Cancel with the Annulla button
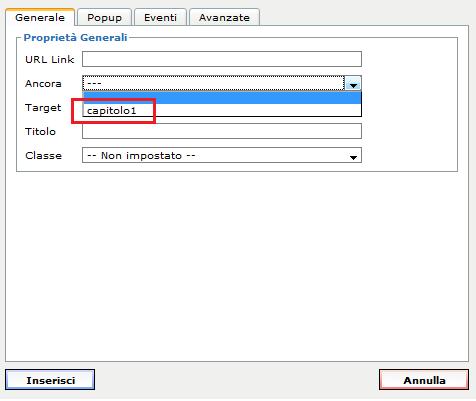The height and width of the screenshot is (401, 476). pos(424,380)
